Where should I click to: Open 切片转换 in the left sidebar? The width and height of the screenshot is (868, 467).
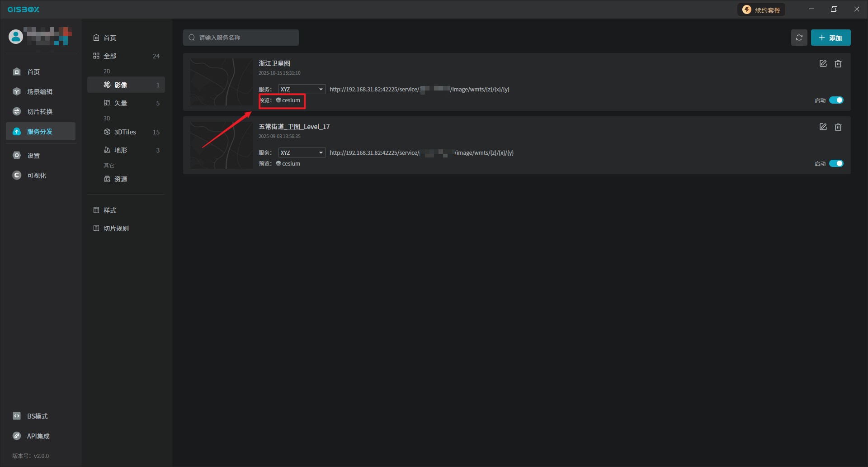click(40, 112)
